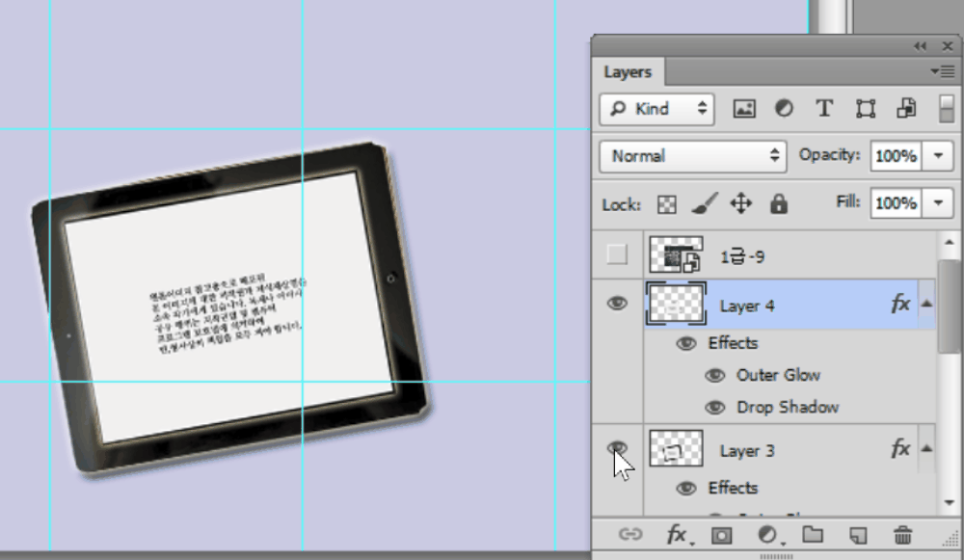Screen dimensions: 964x560
Task: Open the Kind filter dropdown
Action: tap(656, 110)
